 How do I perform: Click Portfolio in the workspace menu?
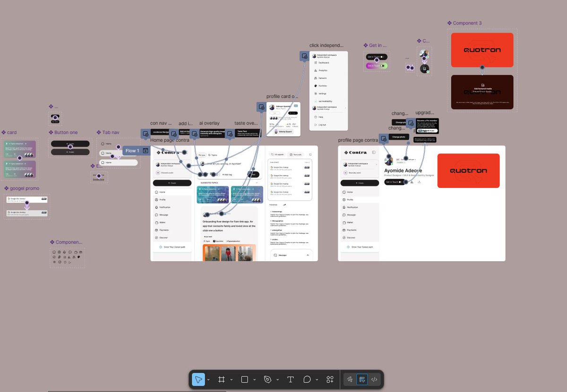323,86
